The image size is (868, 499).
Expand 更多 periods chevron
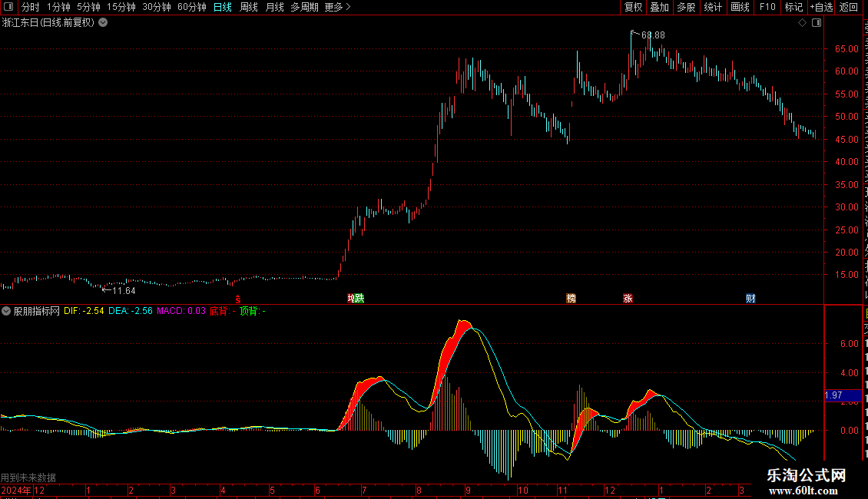[x=348, y=7]
